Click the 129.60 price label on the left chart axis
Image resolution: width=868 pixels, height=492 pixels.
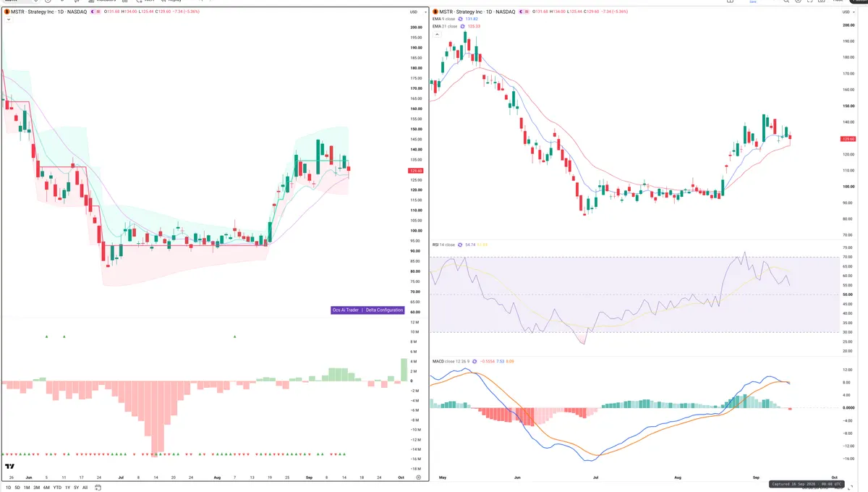[x=416, y=171]
